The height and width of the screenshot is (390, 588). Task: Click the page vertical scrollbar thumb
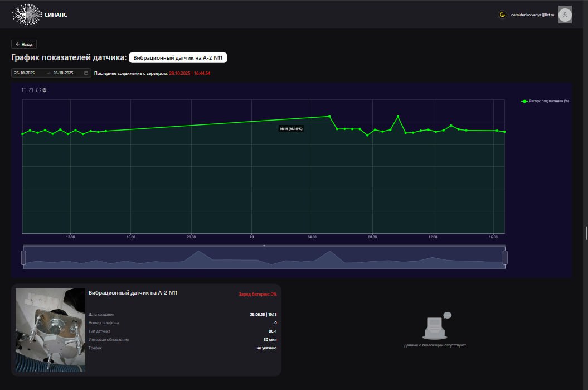click(x=586, y=233)
